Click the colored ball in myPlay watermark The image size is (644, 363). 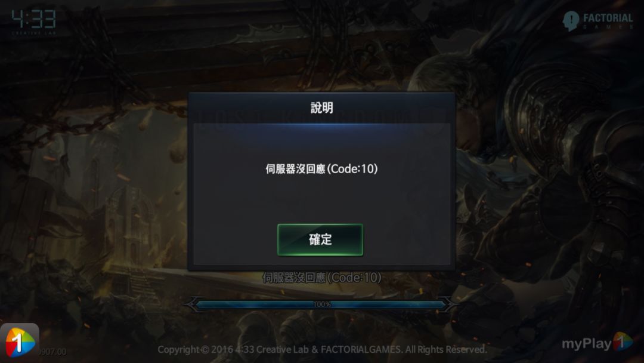623,342
